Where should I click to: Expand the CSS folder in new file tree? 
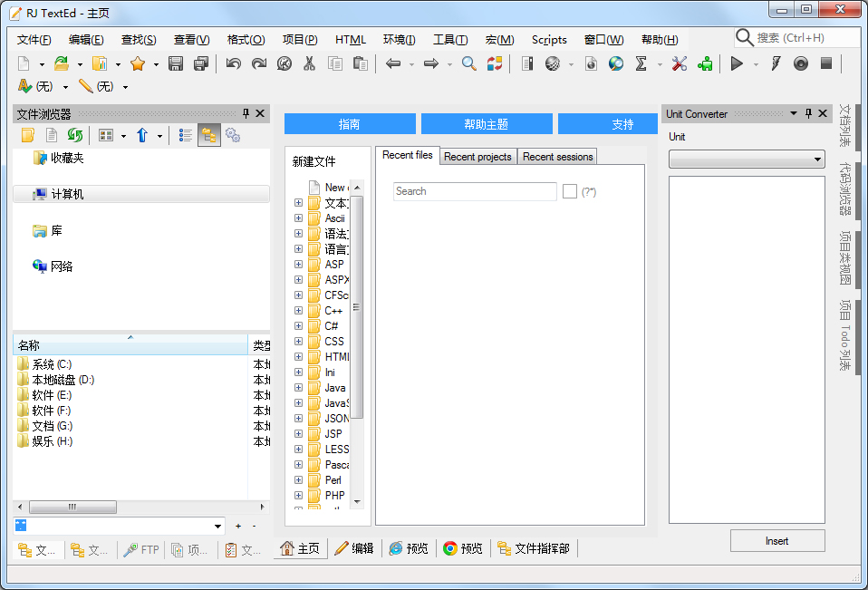[298, 342]
